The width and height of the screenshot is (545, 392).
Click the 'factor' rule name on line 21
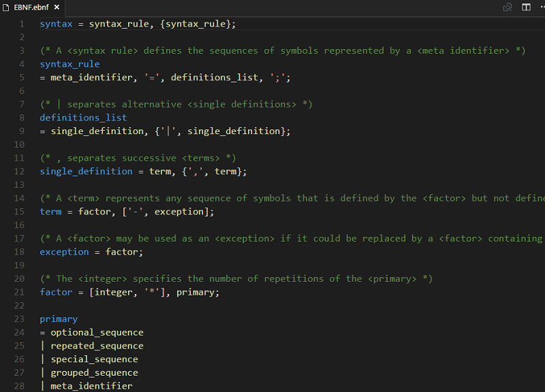pyautogui.click(x=56, y=293)
